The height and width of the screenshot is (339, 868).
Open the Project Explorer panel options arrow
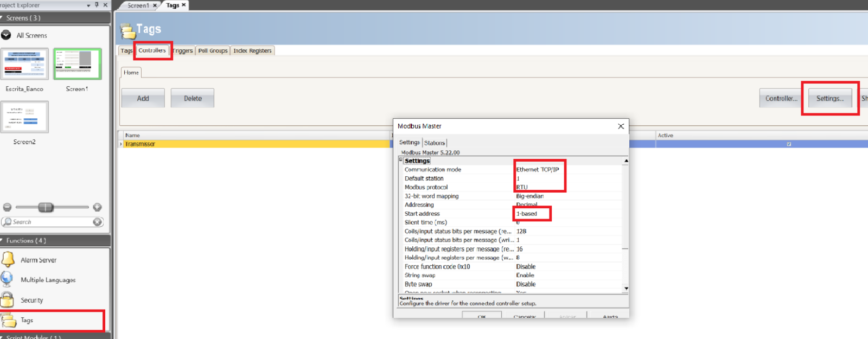(89, 5)
